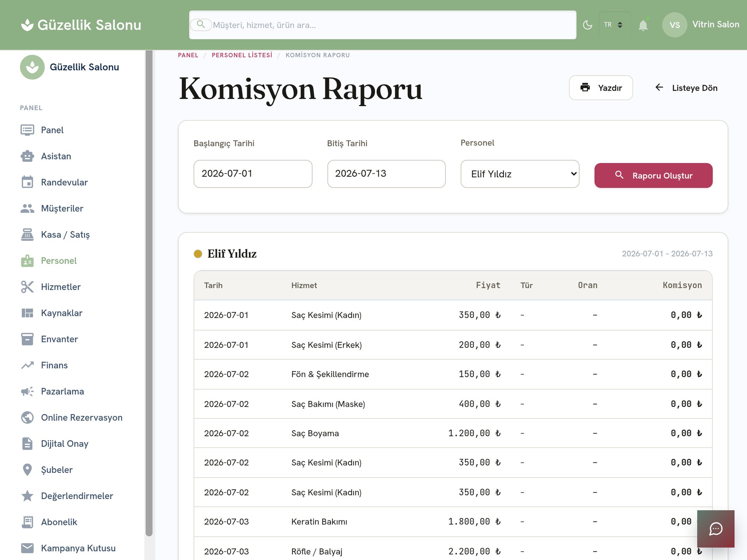Click the sidebar vertical scrollbar
747x560 pixels.
[149, 293]
